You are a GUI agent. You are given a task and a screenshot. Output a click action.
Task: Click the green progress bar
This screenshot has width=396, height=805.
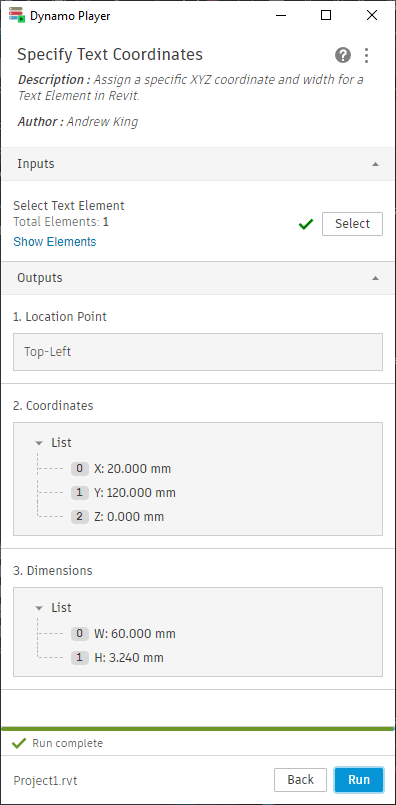(198, 729)
